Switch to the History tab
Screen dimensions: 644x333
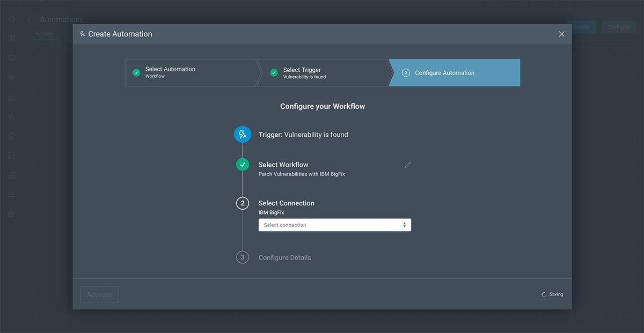[x=45, y=34]
